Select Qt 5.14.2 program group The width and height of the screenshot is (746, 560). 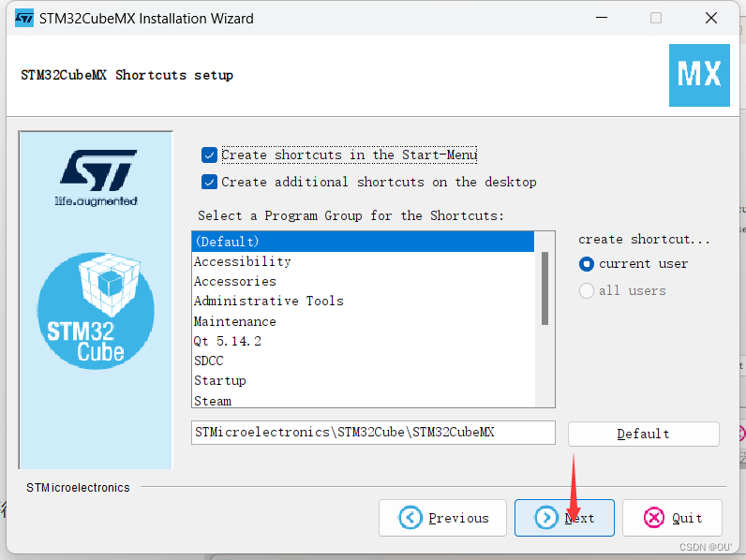pos(363,341)
